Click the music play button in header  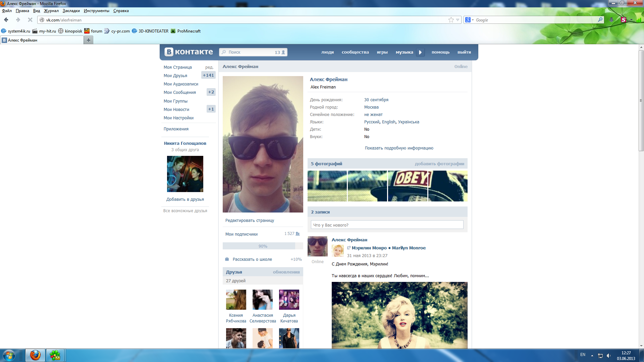420,52
